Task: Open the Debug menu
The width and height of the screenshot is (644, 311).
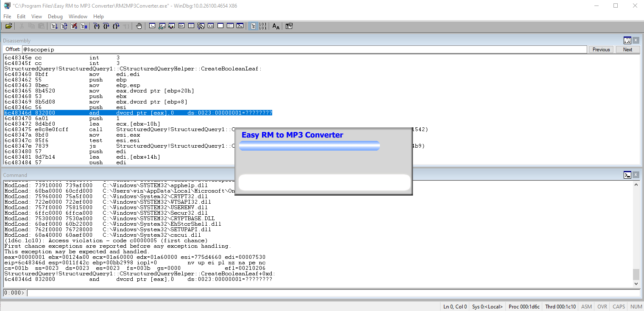Action: [x=55, y=17]
